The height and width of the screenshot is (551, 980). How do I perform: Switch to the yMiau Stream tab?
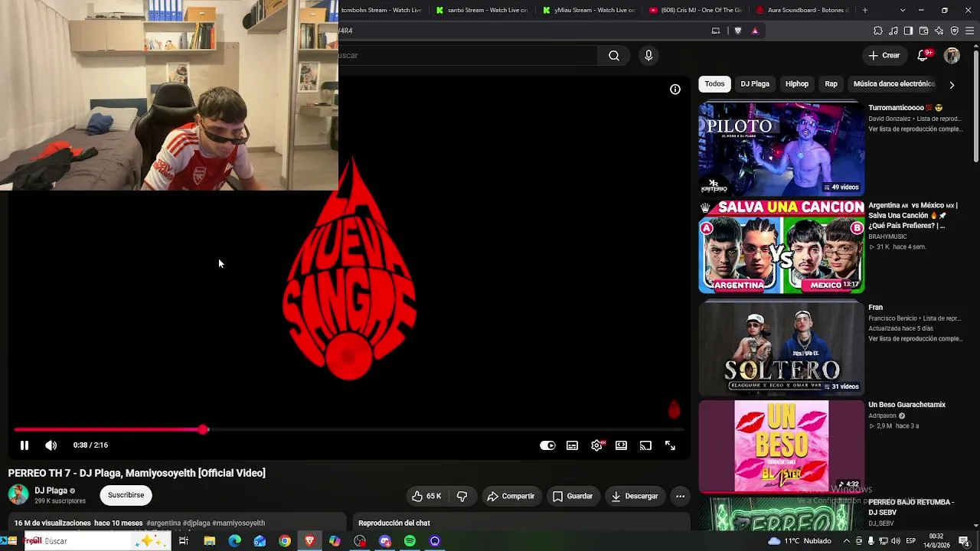pos(588,10)
